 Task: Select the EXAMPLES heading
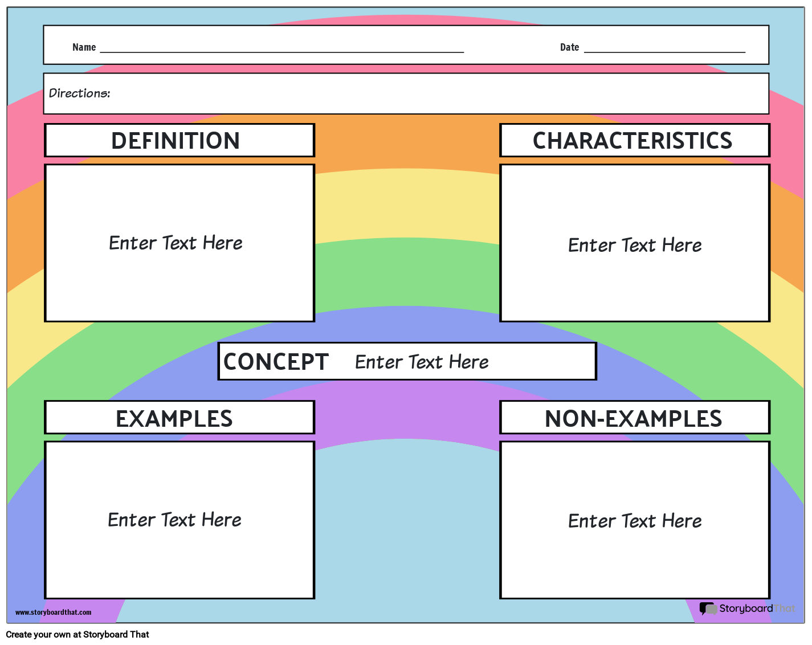[174, 419]
